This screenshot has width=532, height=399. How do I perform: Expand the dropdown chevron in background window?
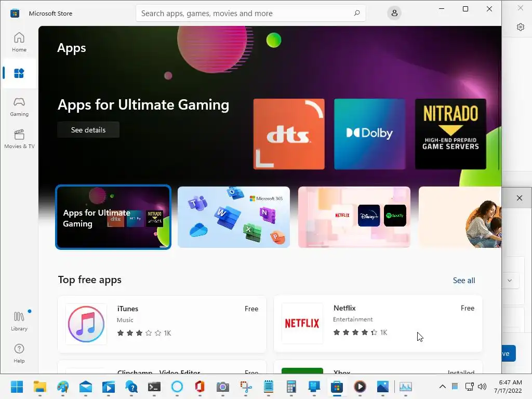[510, 281]
